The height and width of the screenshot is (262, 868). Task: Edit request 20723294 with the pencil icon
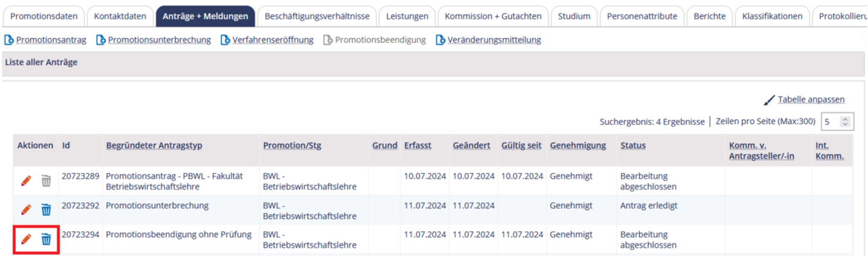[26, 240]
